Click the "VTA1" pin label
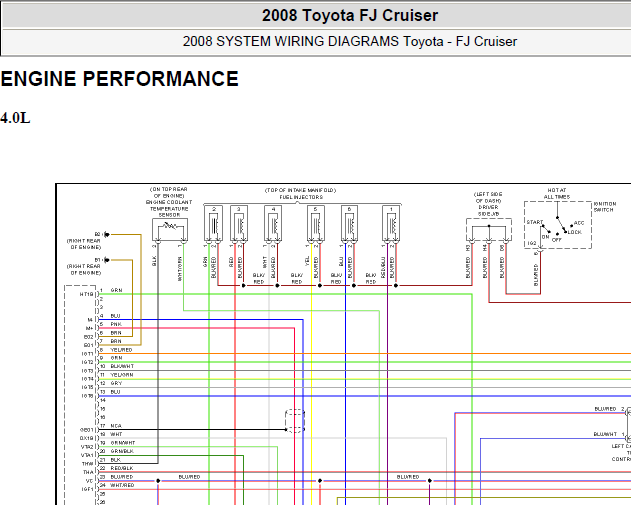This screenshot has height=505, width=631. click(87, 456)
